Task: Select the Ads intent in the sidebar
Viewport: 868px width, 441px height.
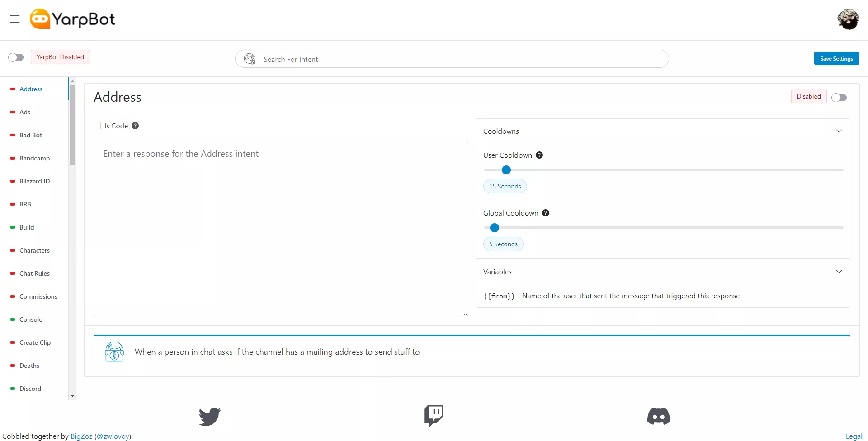Action: click(x=25, y=112)
